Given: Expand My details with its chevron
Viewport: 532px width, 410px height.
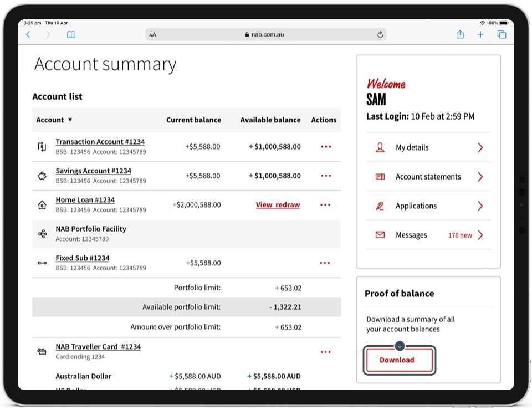Looking at the screenshot, I should click(x=480, y=147).
